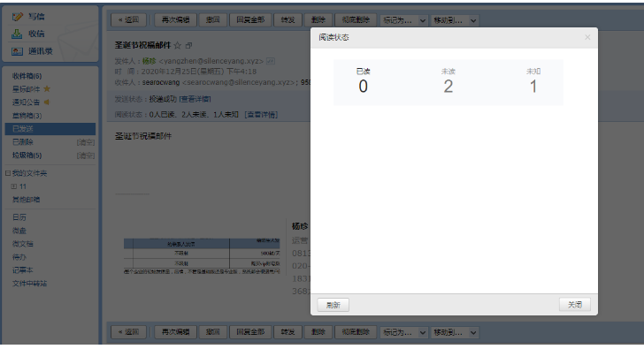Click the bottom 再次编辑 button
The image size is (644, 349).
pyautogui.click(x=175, y=332)
